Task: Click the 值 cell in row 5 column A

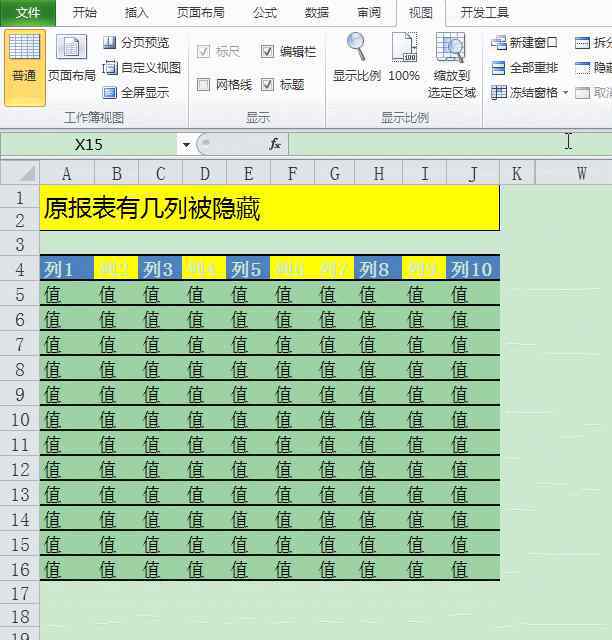Action: click(67, 295)
